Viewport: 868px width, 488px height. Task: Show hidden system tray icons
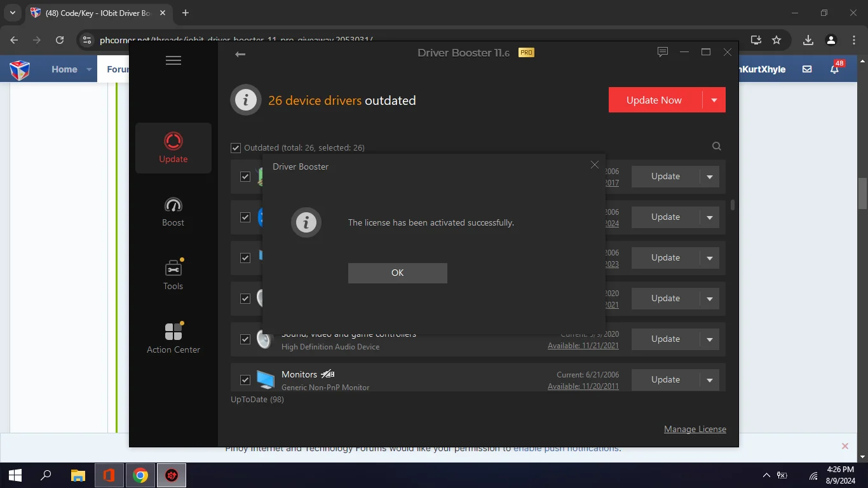coord(766,475)
